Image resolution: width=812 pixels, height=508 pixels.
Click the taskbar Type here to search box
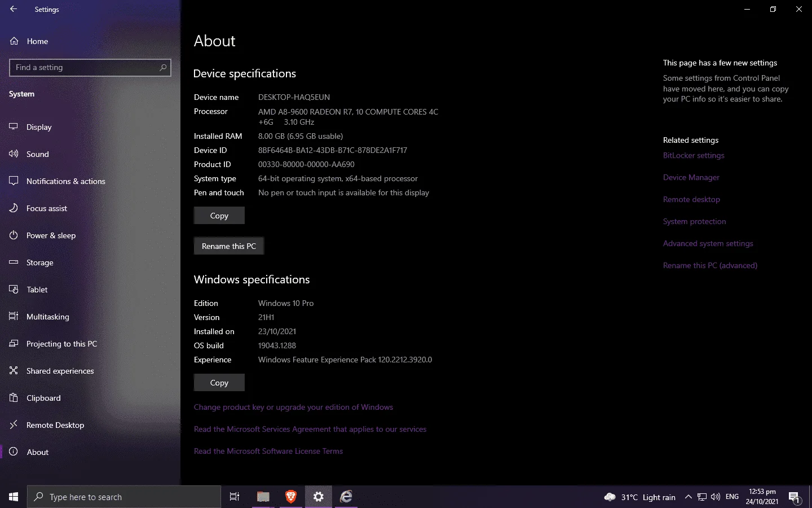coord(124,497)
